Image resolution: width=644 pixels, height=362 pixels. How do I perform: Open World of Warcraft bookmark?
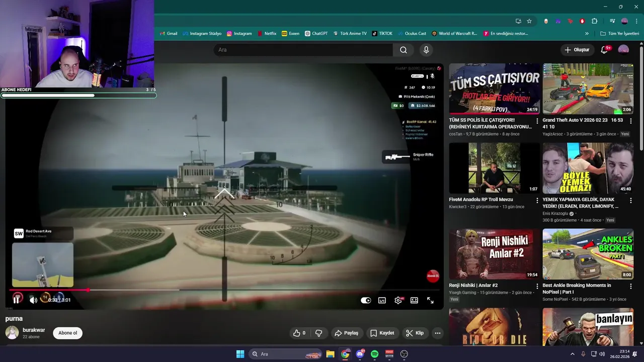click(x=454, y=34)
